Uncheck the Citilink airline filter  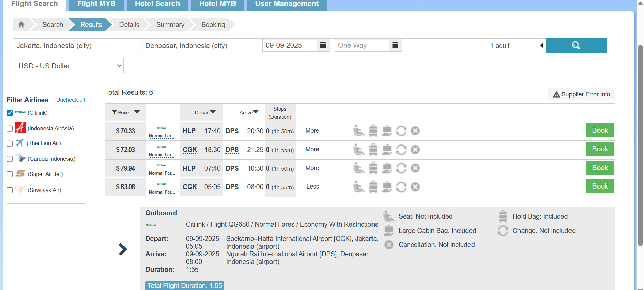tap(10, 113)
